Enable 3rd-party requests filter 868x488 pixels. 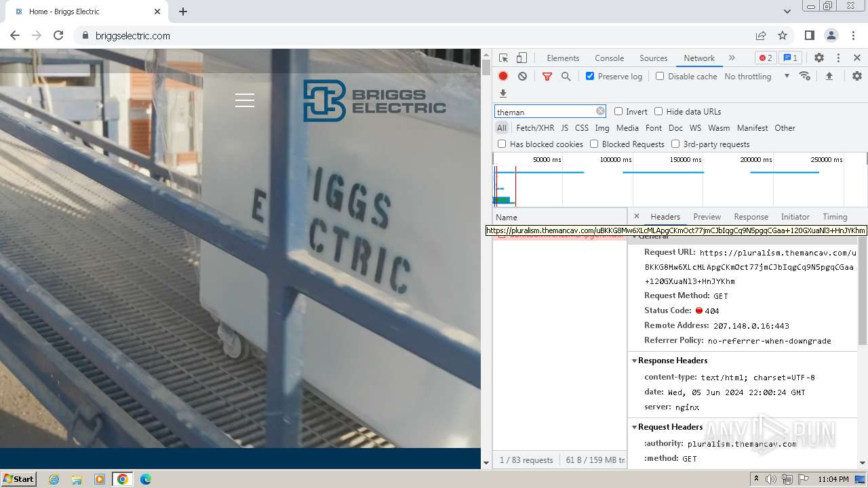[675, 144]
